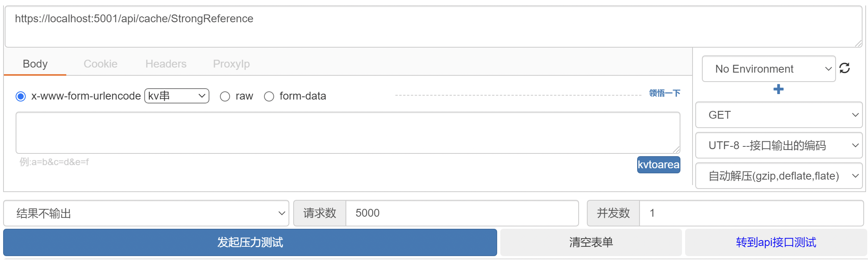Image resolution: width=868 pixels, height=260 pixels.
Task: Click the 领悟一下 link
Action: click(664, 93)
